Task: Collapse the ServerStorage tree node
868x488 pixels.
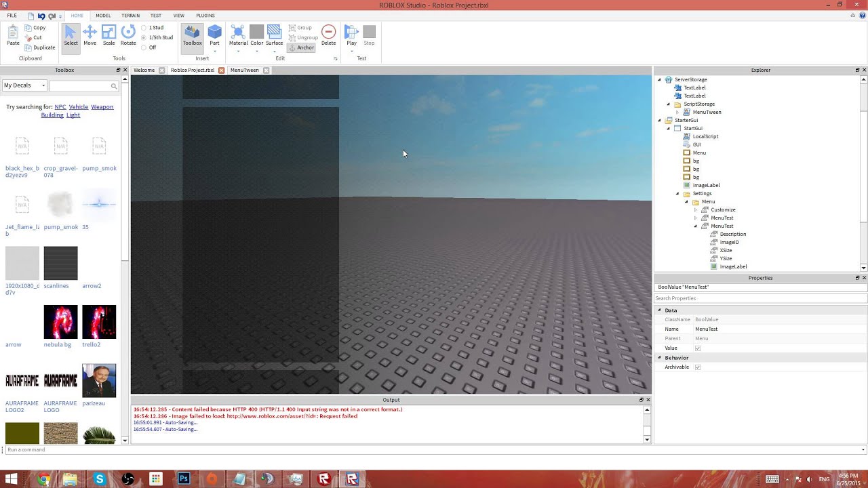Action: pos(659,80)
